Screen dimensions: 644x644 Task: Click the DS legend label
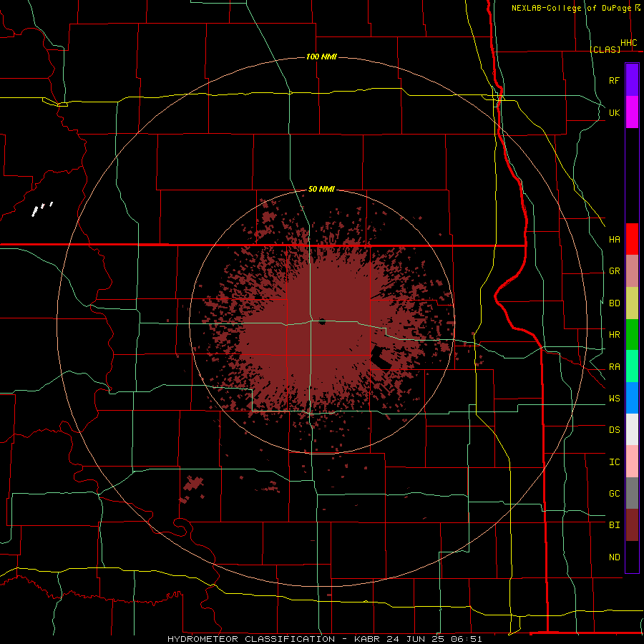pos(614,430)
